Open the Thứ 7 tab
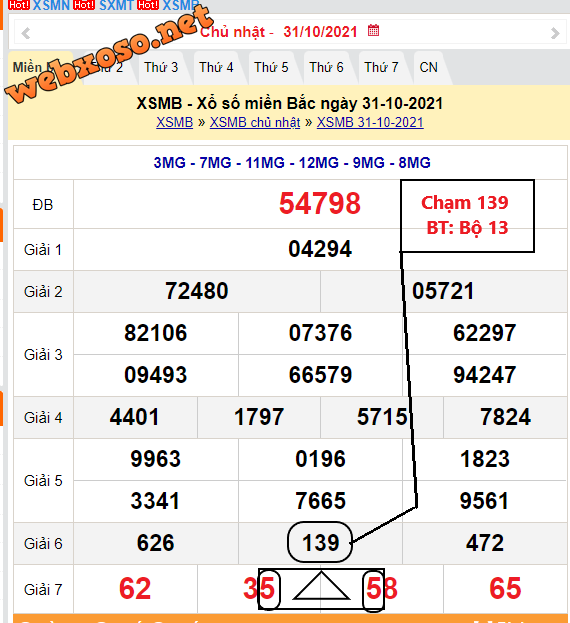Screen dimensions: 570x623 381,67
